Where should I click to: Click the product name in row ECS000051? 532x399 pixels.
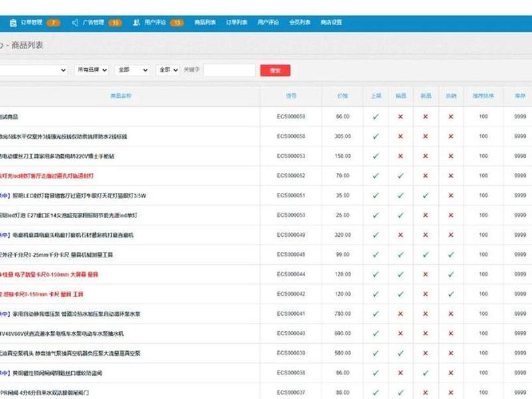[73, 196]
